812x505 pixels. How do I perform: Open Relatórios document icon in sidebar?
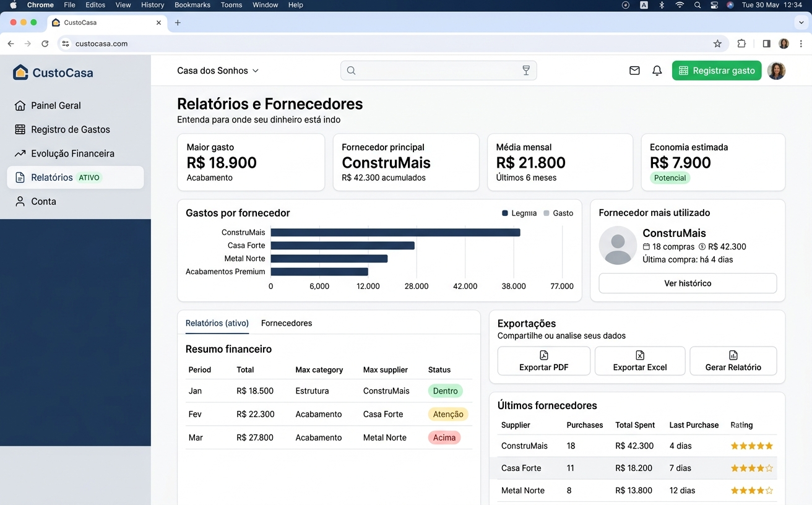pyautogui.click(x=20, y=178)
